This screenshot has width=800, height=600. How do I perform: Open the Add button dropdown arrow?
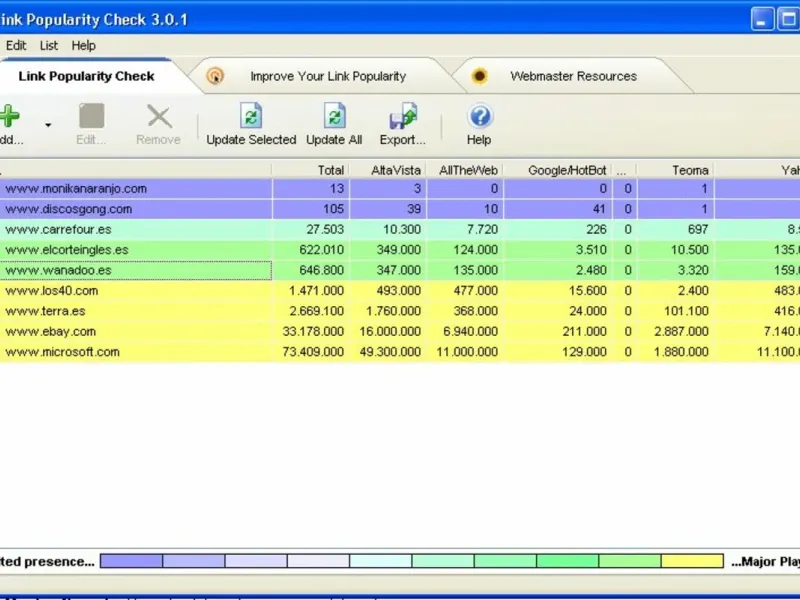48,124
